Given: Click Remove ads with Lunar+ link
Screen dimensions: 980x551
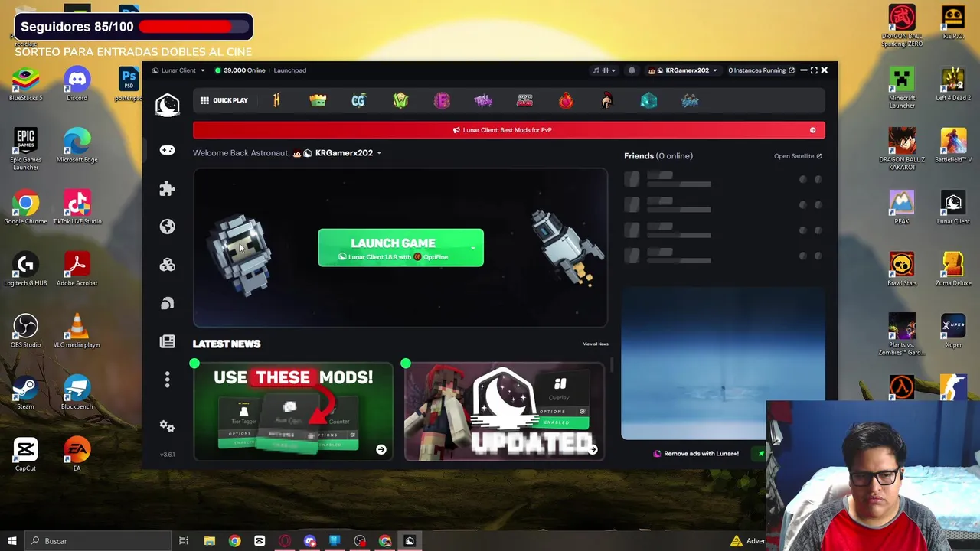Looking at the screenshot, I should pyautogui.click(x=697, y=454).
